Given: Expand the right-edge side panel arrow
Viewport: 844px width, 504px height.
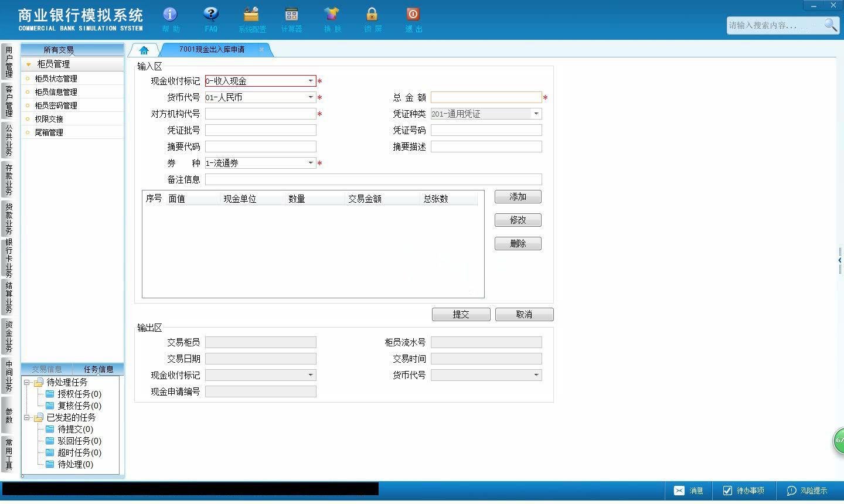Looking at the screenshot, I should click(x=840, y=260).
